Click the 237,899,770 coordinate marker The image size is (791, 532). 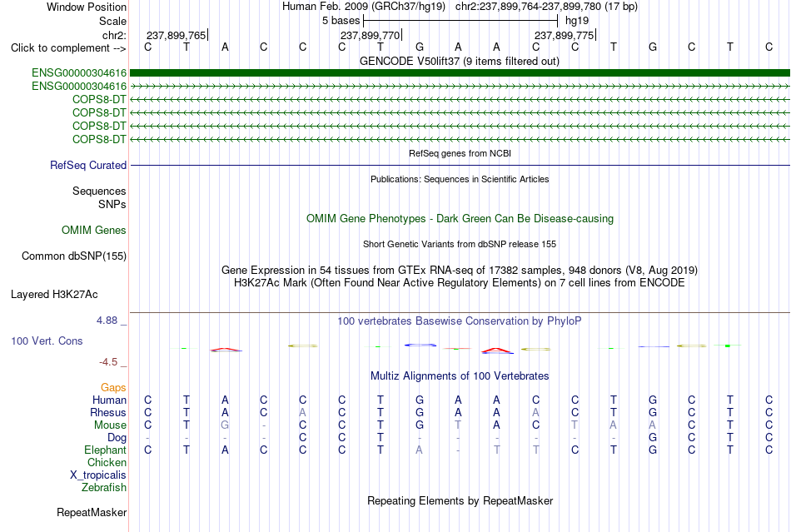[371, 35]
